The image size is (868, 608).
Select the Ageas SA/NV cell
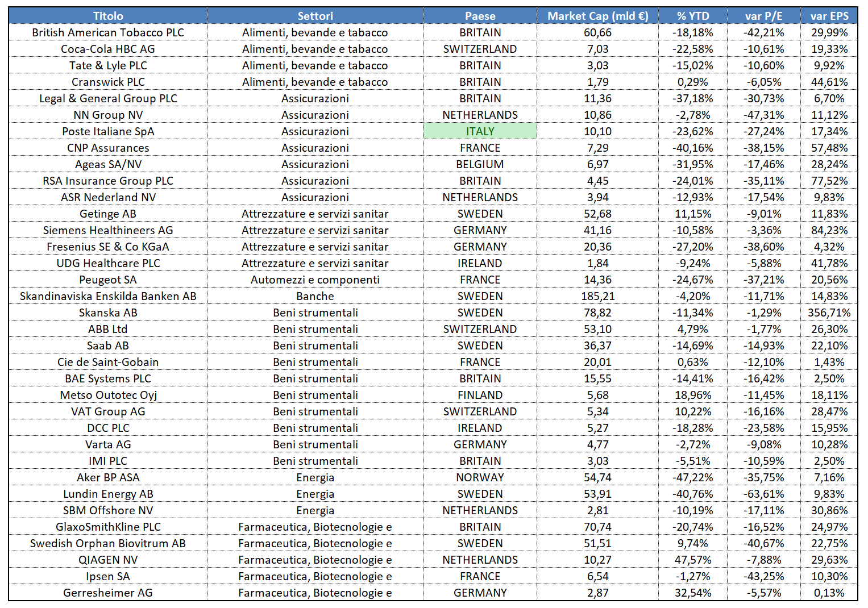[108, 164]
